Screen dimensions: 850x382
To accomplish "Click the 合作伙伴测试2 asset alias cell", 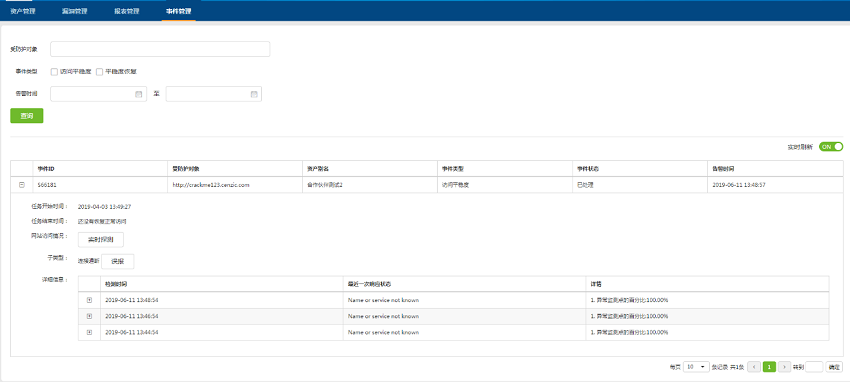I will 325,185.
